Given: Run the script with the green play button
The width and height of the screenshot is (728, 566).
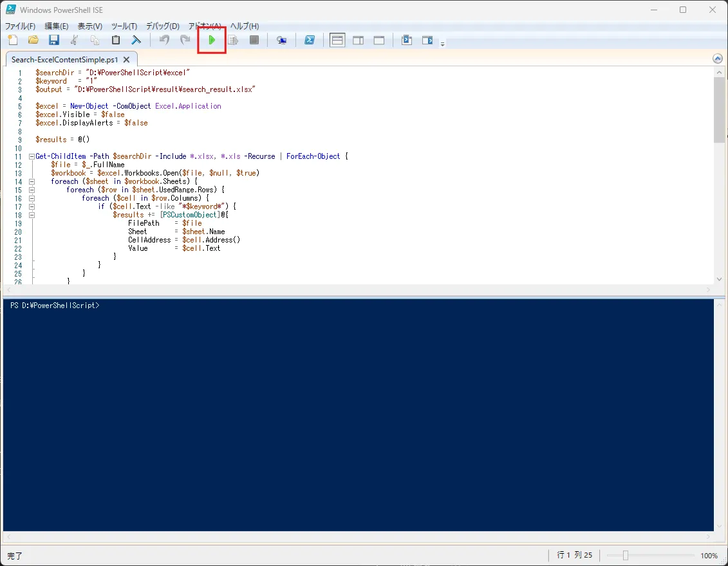Looking at the screenshot, I should 212,41.
